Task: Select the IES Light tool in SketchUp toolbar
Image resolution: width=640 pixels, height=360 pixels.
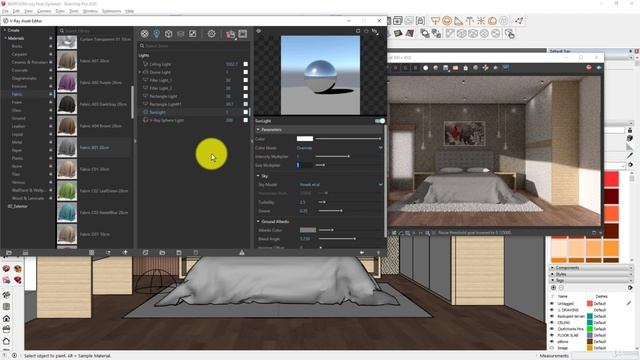Action: point(470,20)
